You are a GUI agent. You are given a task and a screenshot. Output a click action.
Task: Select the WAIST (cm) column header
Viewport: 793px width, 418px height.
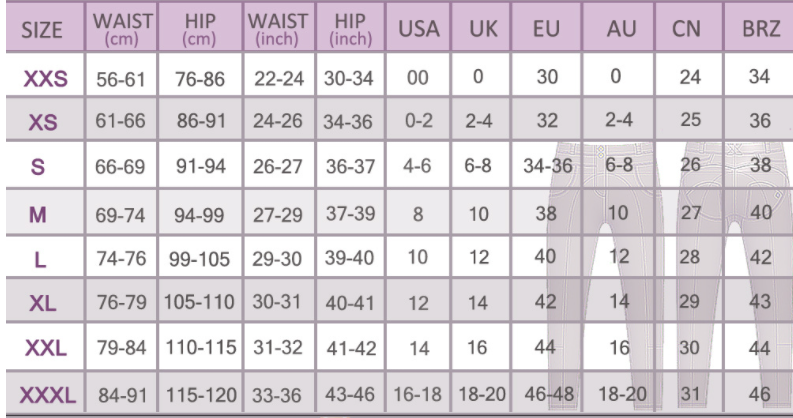[116, 30]
